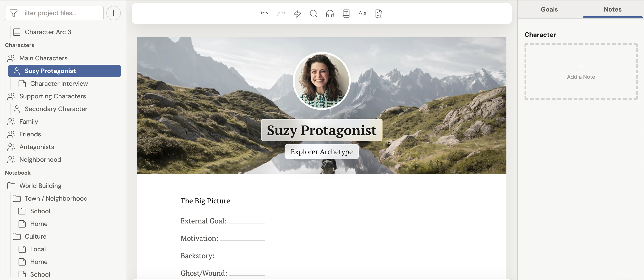Open the School folder under Town / Neighborhood
Viewport: 644px width, 280px height.
(x=40, y=211)
